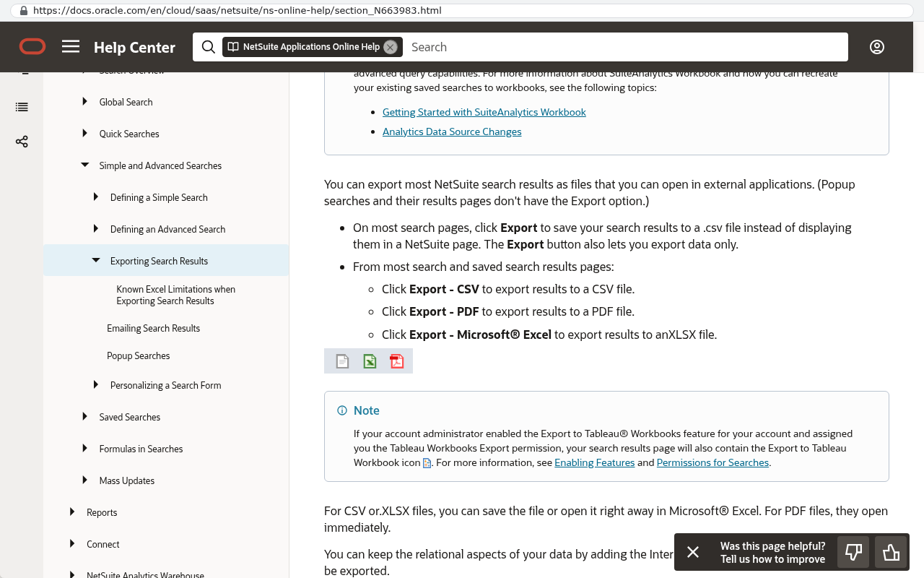The image size is (924, 578).
Task: Open Emailing Search Results topic
Action: click(153, 328)
